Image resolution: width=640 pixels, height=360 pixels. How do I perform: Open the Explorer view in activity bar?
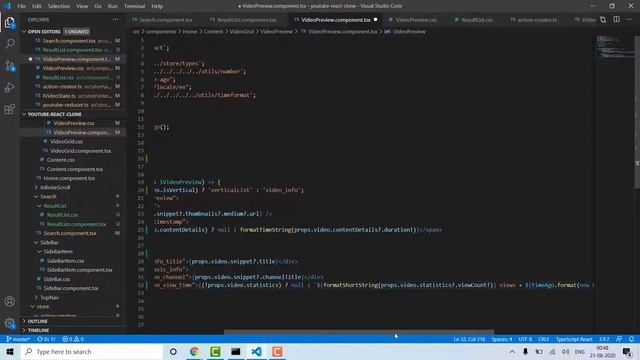click(9, 22)
